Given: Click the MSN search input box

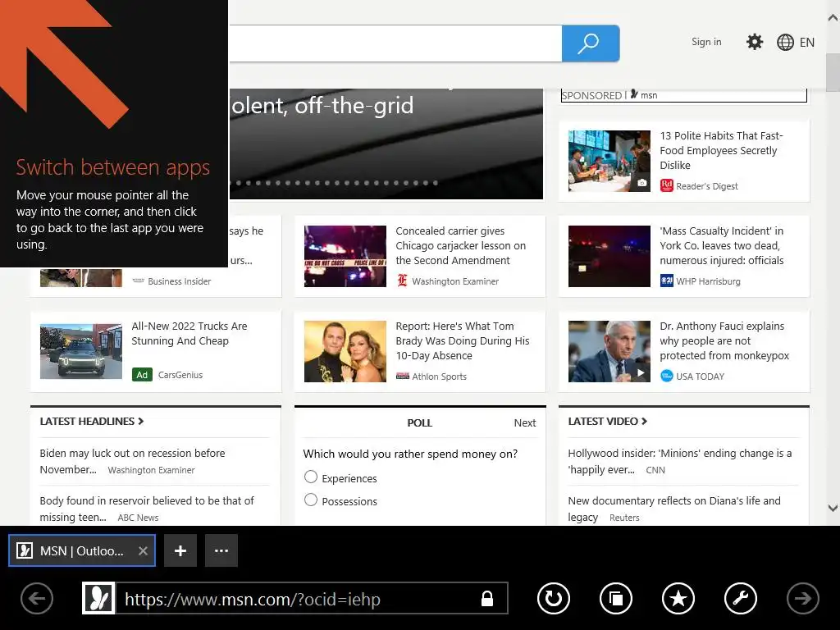Looking at the screenshot, I should [x=395, y=43].
